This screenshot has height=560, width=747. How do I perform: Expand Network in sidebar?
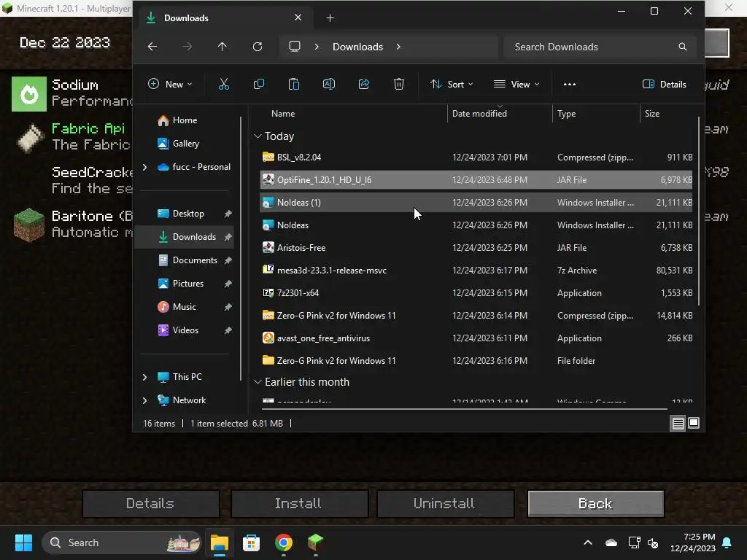click(x=145, y=400)
